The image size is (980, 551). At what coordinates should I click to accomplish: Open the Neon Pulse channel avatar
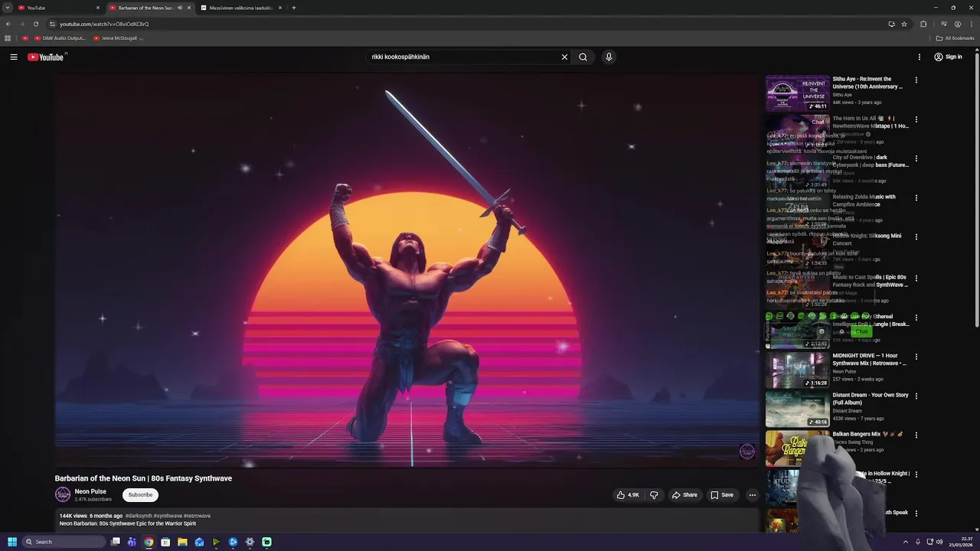tap(63, 494)
